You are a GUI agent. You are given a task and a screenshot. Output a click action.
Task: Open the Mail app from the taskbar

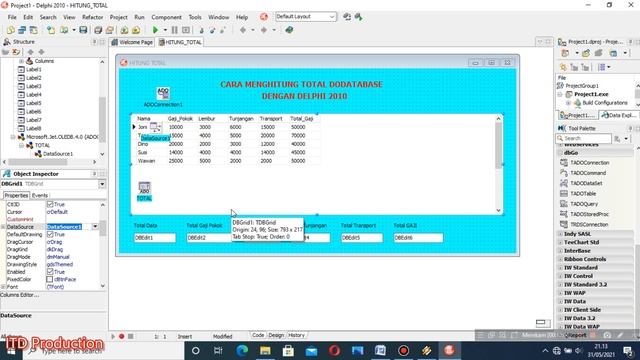tap(311, 351)
